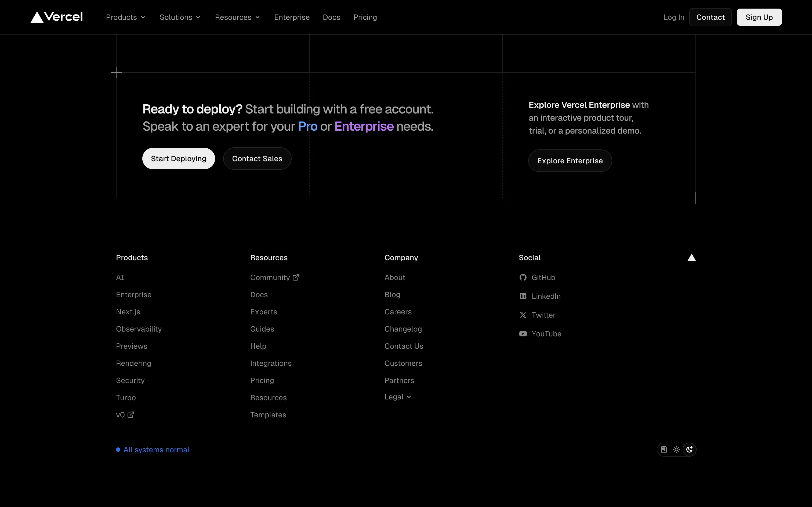
Task: Click the Explore Enterprise button
Action: (570, 161)
